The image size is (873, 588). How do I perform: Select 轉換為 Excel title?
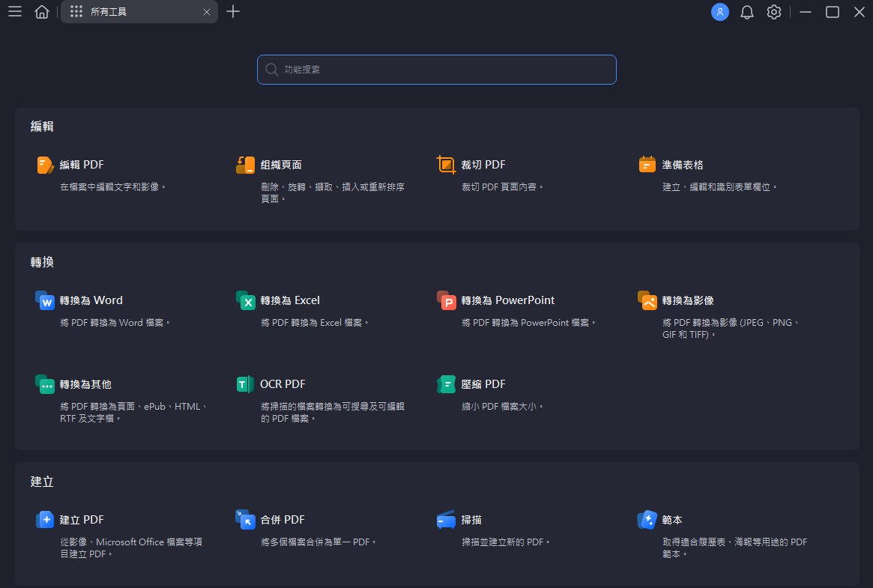pyautogui.click(x=290, y=300)
